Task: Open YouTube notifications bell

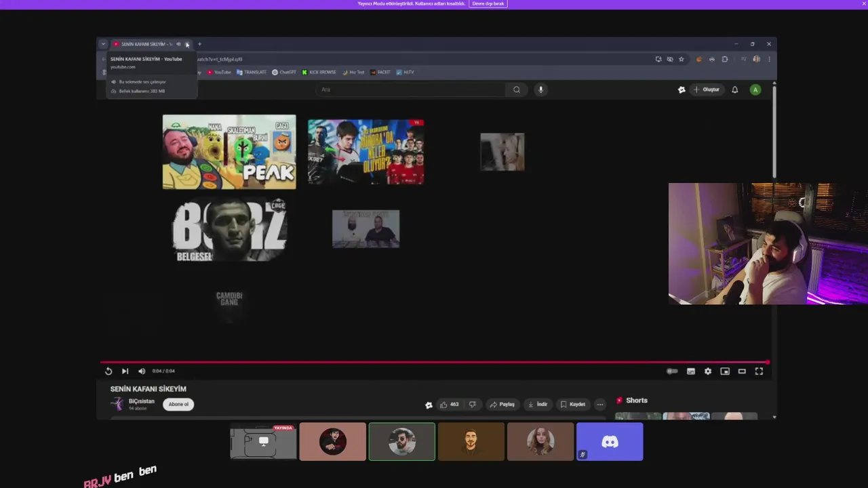Action: pyautogui.click(x=734, y=89)
